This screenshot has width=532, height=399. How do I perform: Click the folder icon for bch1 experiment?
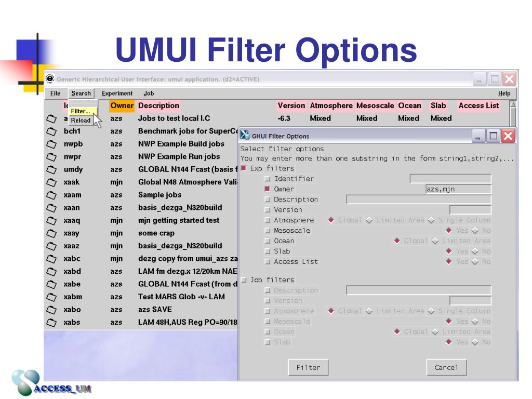point(51,131)
